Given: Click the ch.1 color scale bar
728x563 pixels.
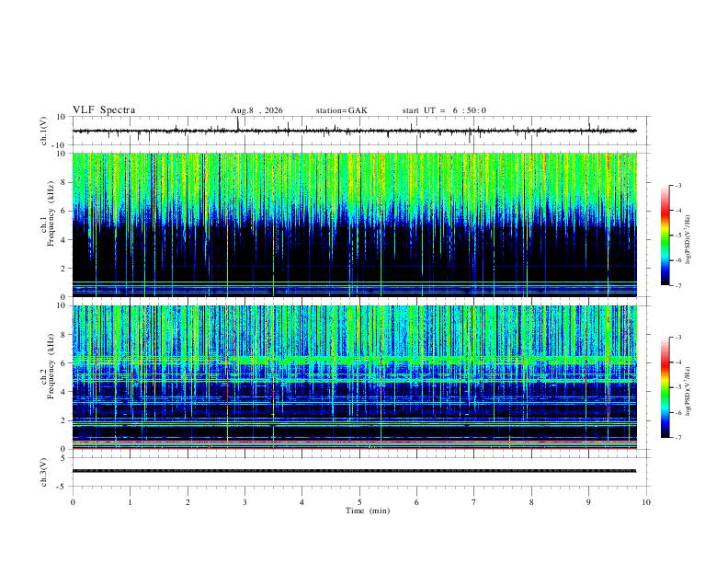Looking at the screenshot, I should tap(665, 236).
